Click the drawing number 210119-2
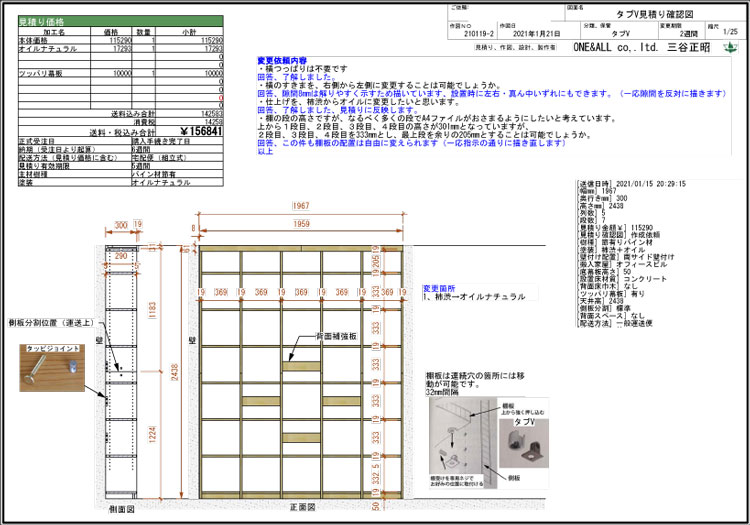 pyautogui.click(x=468, y=32)
